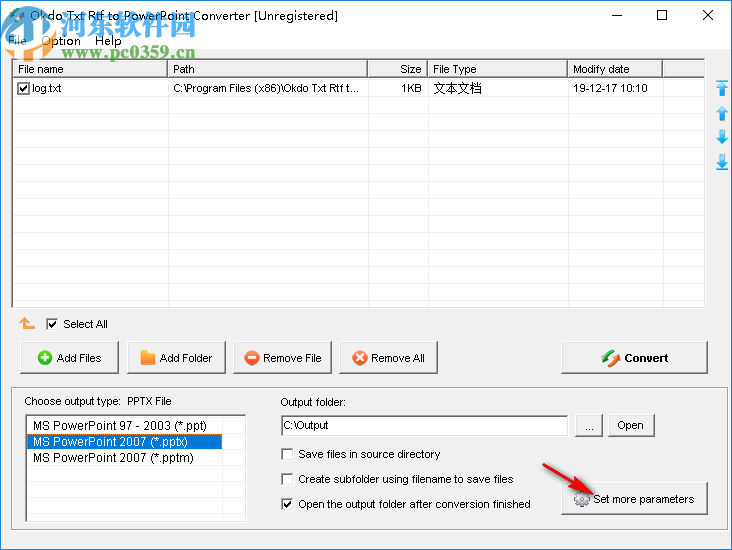This screenshot has height=550, width=732.
Task: Move selected file to bottom of list
Action: coord(722,162)
